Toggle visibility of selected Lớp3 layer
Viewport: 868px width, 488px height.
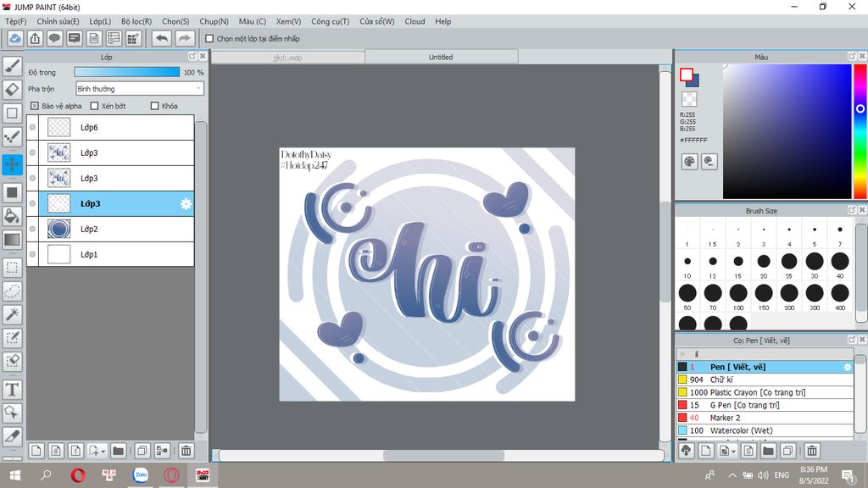tap(33, 203)
